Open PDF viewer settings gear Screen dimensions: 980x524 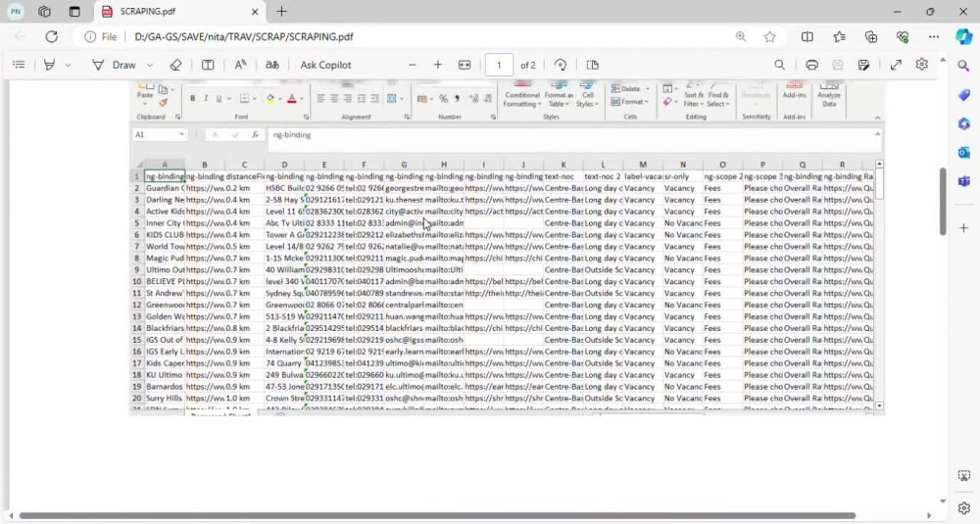[922, 65]
